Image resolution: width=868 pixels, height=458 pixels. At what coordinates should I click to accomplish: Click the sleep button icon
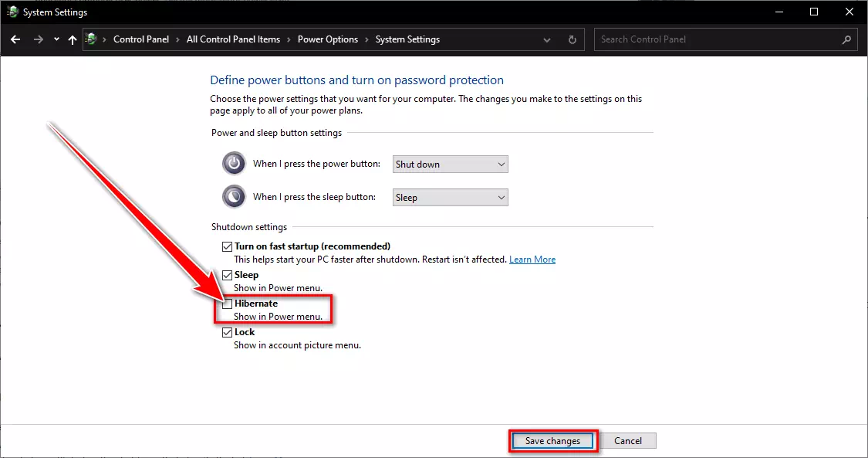[234, 196]
